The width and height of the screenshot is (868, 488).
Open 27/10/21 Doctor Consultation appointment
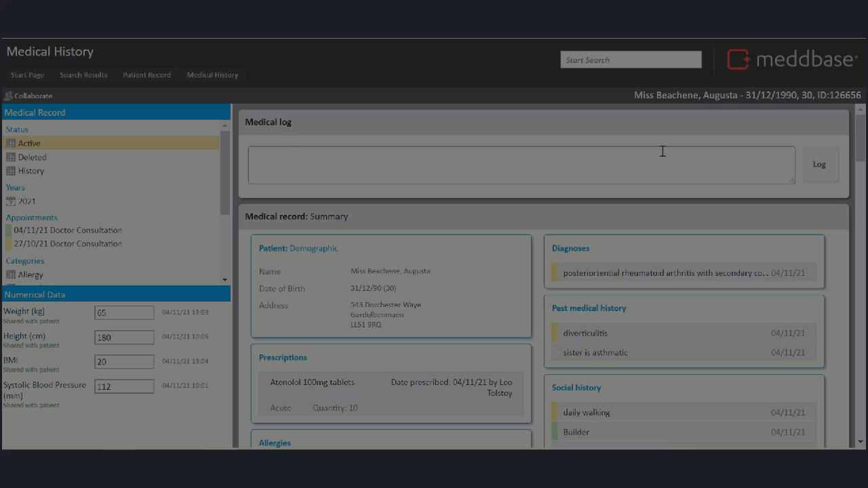pos(68,244)
